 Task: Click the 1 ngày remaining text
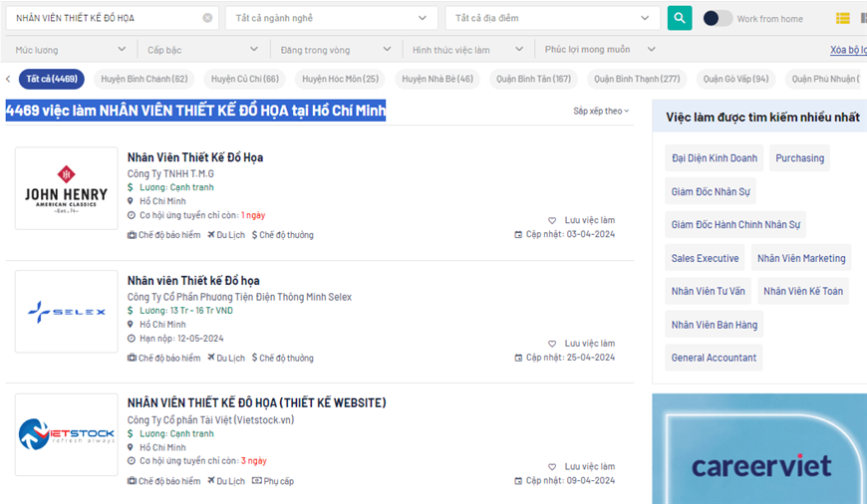coord(253,215)
